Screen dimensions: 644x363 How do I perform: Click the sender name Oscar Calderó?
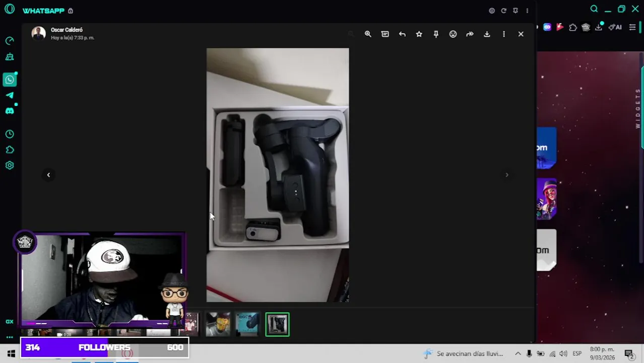(67, 30)
